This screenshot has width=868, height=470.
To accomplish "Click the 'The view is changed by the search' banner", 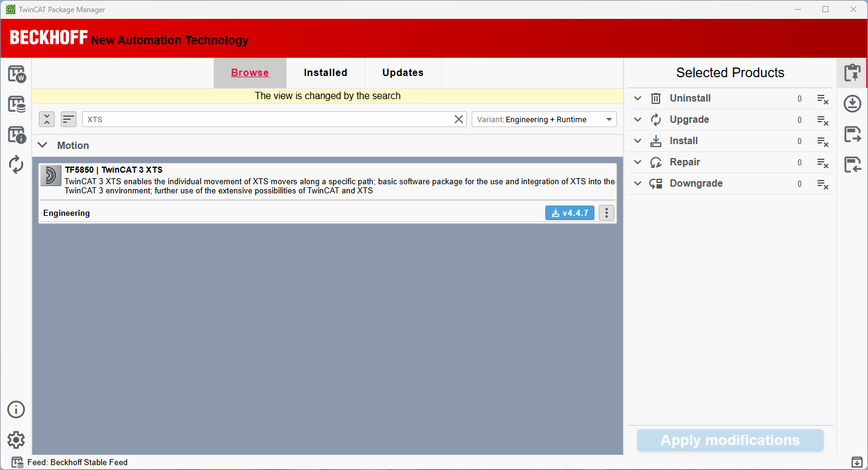I will (x=328, y=95).
